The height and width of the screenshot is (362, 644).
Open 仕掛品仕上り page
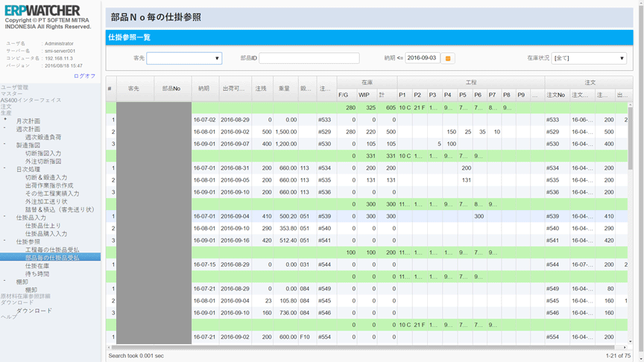coord(43,226)
